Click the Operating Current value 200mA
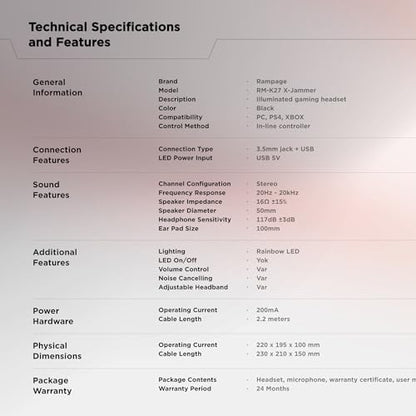This screenshot has height=416, width=416. pyautogui.click(x=267, y=310)
